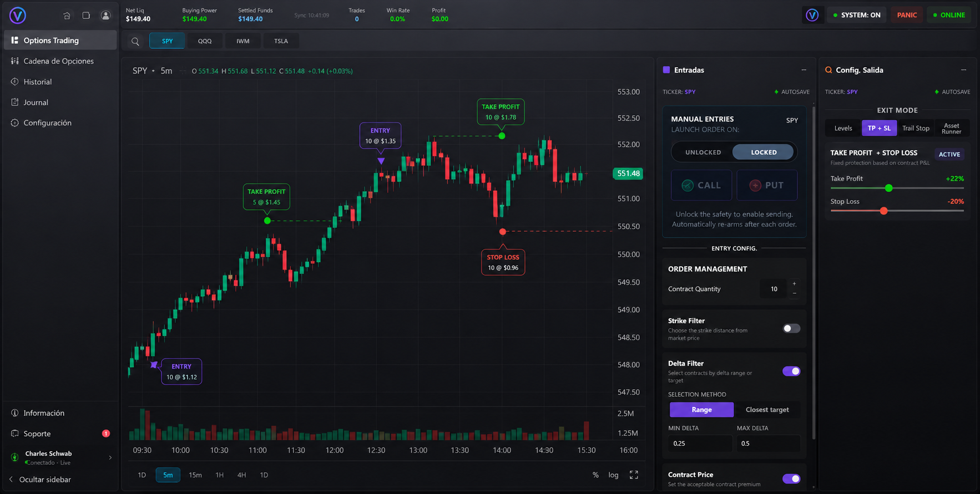
Task: Click the V logo next to SYSTEM: ON
Action: point(812,15)
